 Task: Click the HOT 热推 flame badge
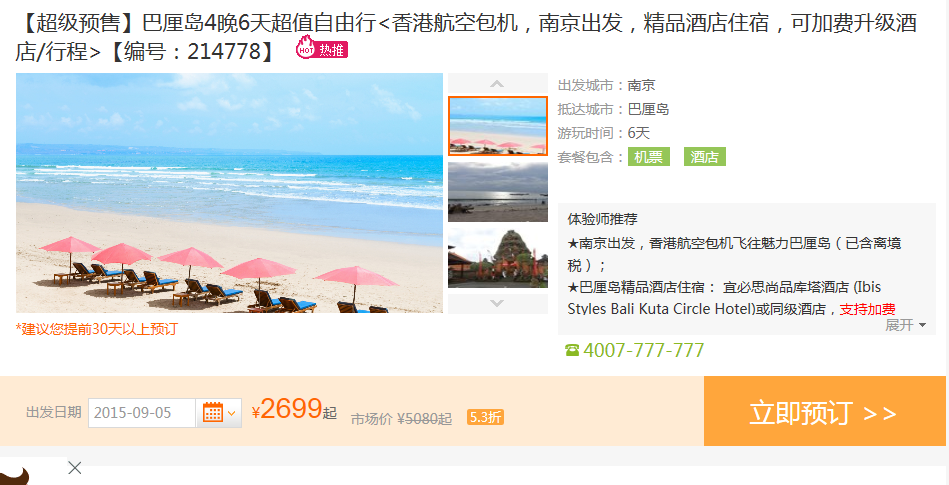point(321,48)
